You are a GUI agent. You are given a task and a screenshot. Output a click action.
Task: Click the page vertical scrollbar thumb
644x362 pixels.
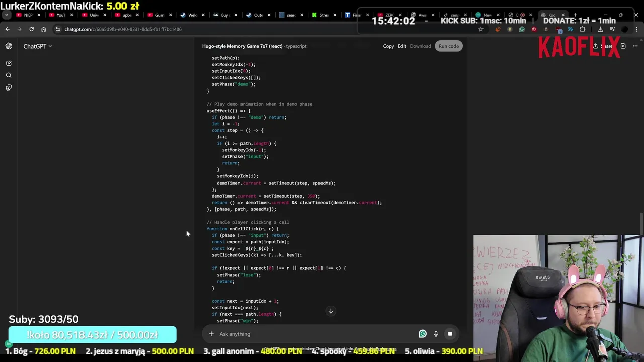coord(641,224)
